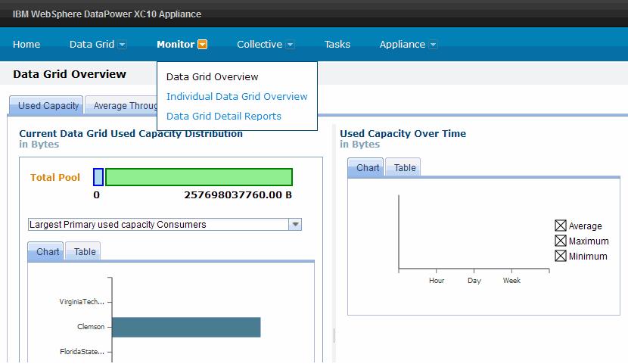Expand the Data Grid dropdown arrow
Viewport: 628px width, 364px height.
122,45
